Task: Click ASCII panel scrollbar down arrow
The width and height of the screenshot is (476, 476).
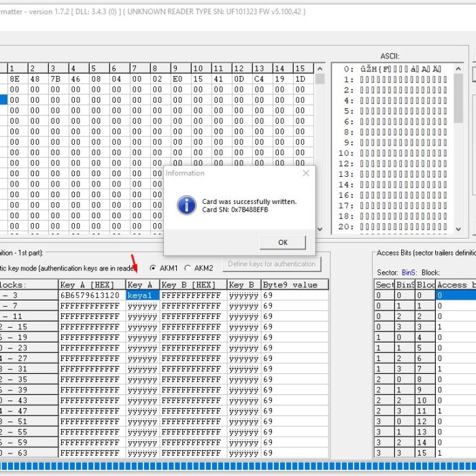Action: (458, 229)
